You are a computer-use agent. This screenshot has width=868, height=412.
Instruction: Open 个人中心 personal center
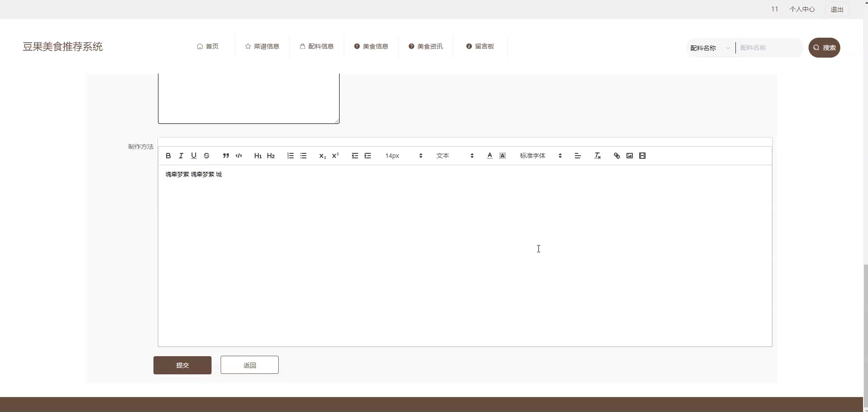click(802, 9)
